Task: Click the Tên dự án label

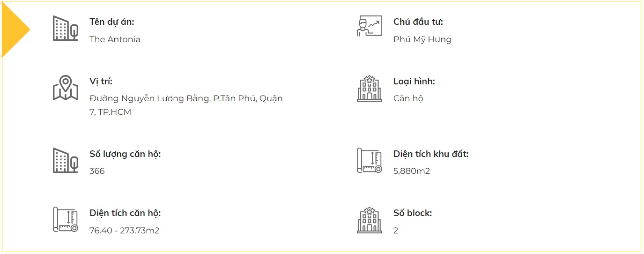Action: pyautogui.click(x=111, y=22)
